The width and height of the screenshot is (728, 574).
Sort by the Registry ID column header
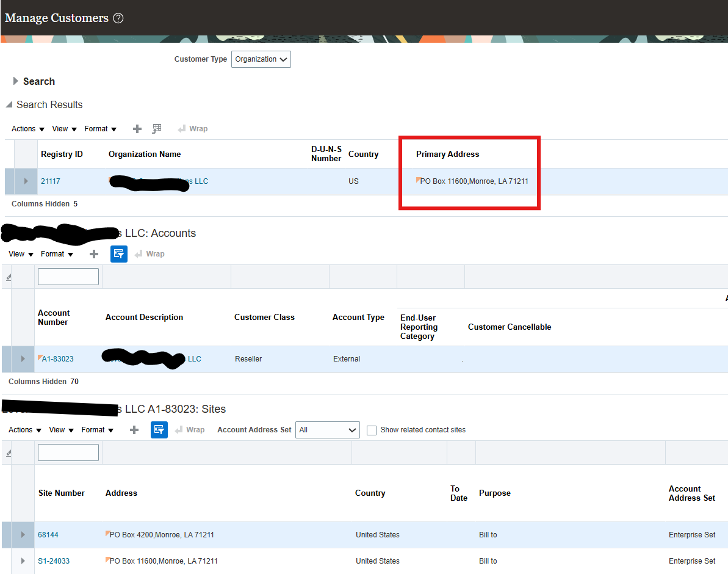coord(62,154)
